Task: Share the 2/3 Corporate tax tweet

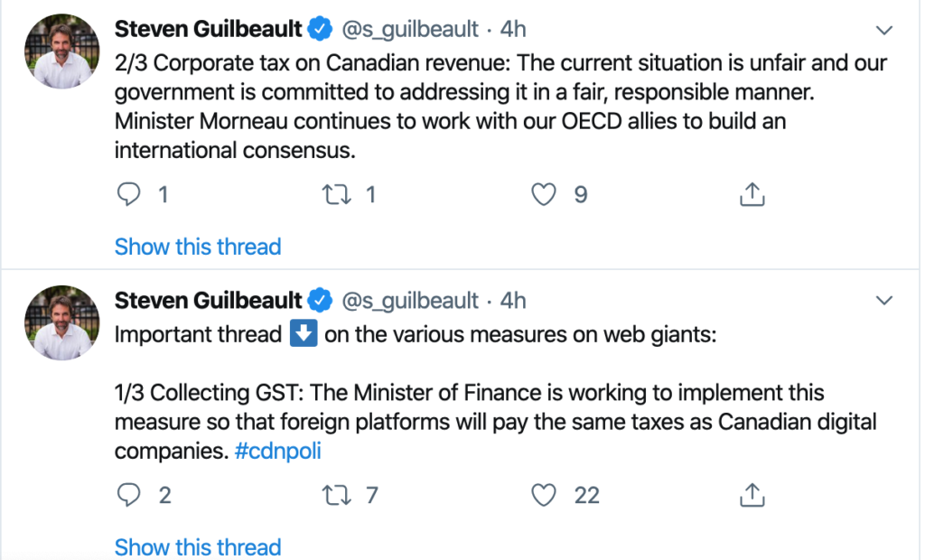Action: tap(752, 194)
